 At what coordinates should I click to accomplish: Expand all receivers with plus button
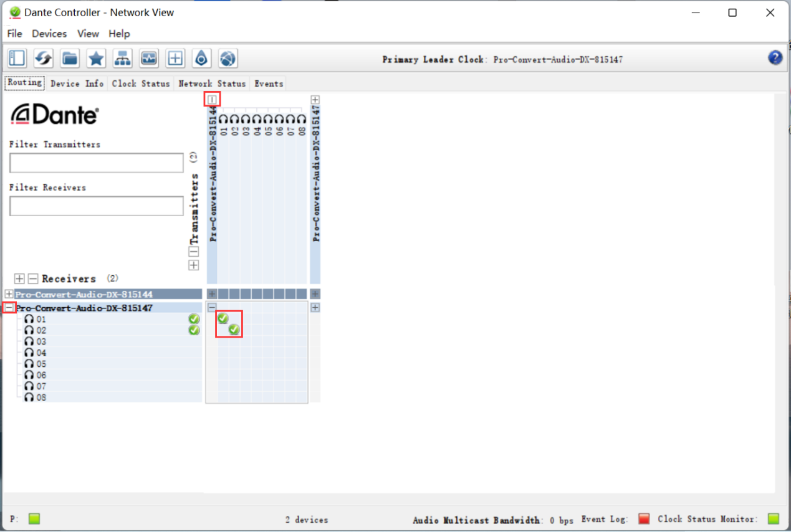pos(19,278)
